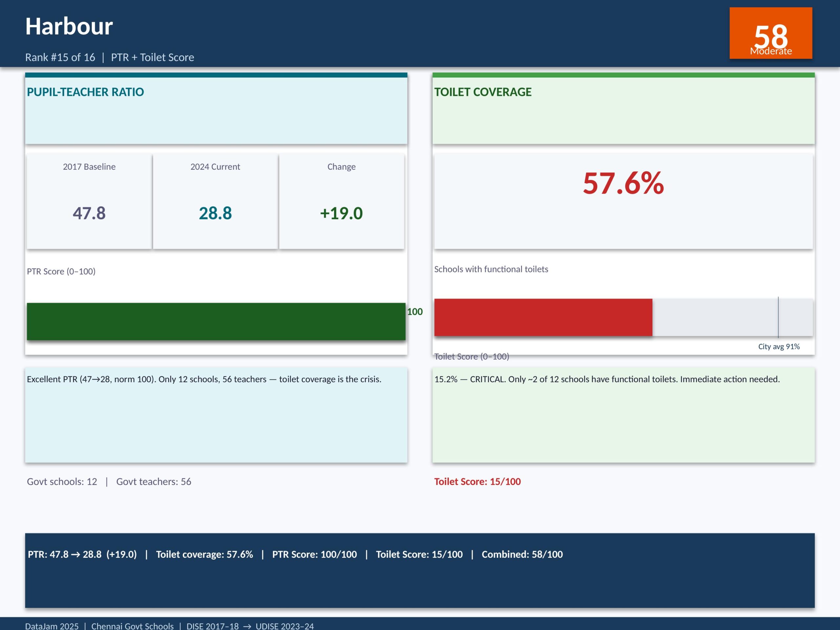The width and height of the screenshot is (840, 630).
Task: Select the Change +19.0 card
Action: pyautogui.click(x=341, y=201)
